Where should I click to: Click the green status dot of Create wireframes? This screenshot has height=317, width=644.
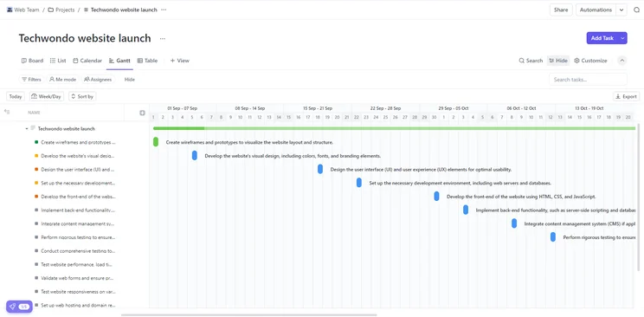(x=36, y=142)
